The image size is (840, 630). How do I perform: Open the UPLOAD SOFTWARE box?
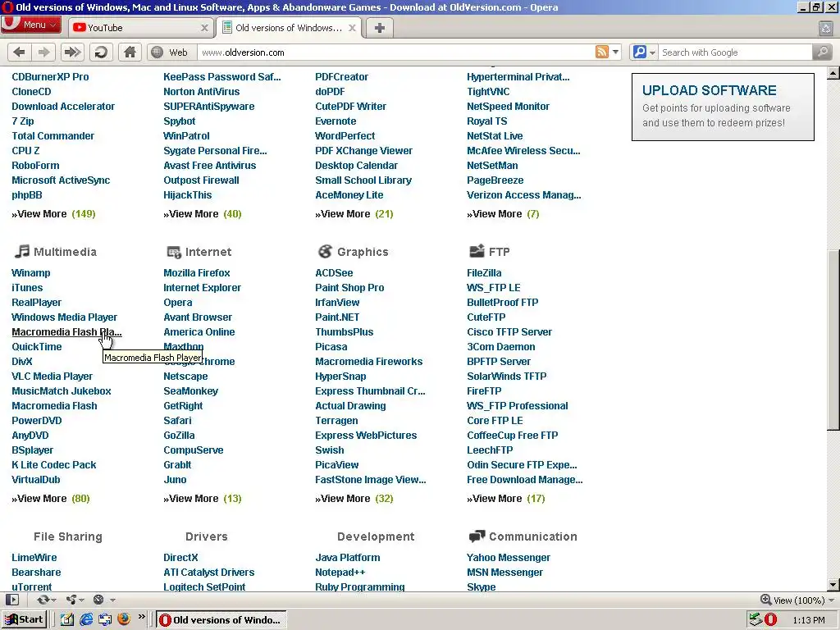(723, 107)
